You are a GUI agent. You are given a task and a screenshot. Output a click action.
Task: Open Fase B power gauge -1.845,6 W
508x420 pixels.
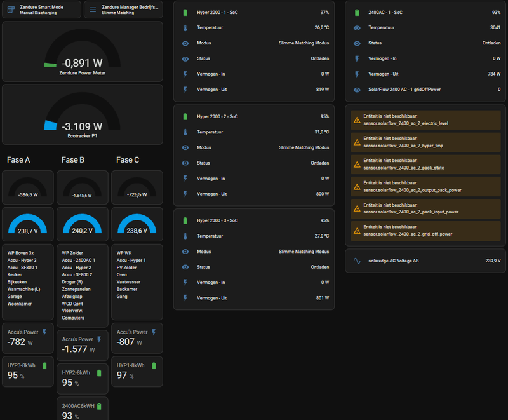coord(83,187)
